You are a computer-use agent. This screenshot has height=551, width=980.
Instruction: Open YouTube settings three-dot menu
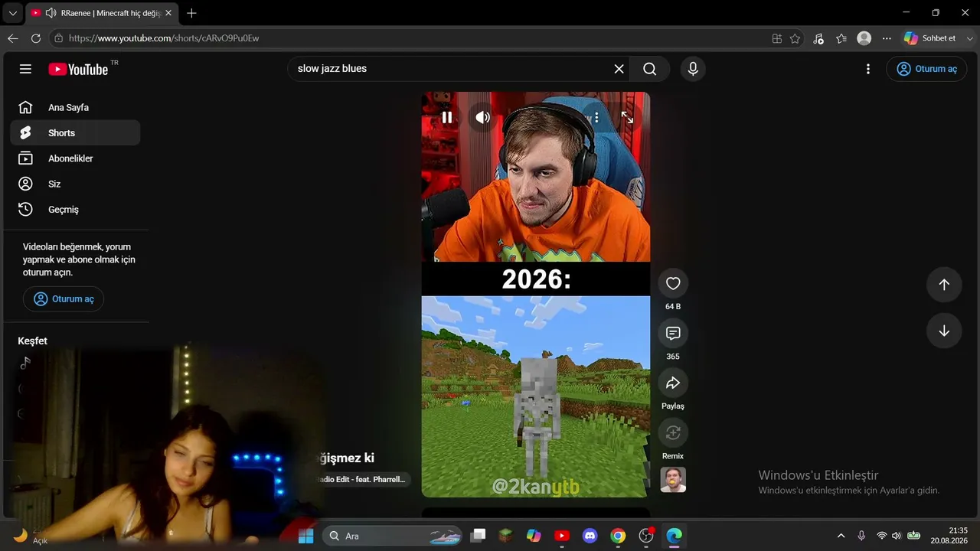867,69
